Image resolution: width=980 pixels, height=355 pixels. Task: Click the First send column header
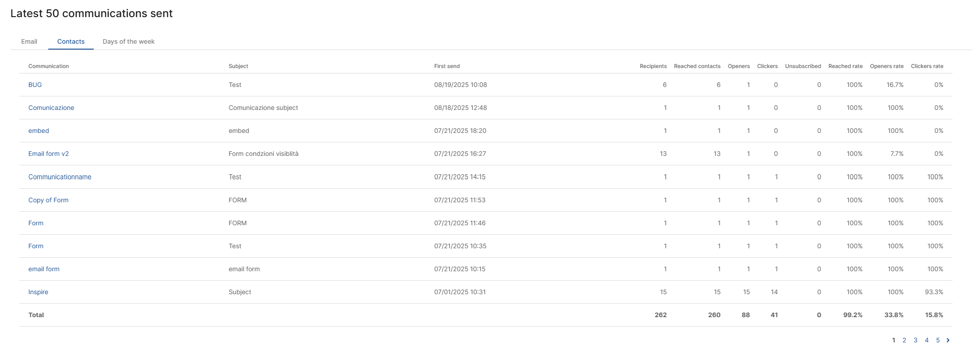[x=447, y=66]
